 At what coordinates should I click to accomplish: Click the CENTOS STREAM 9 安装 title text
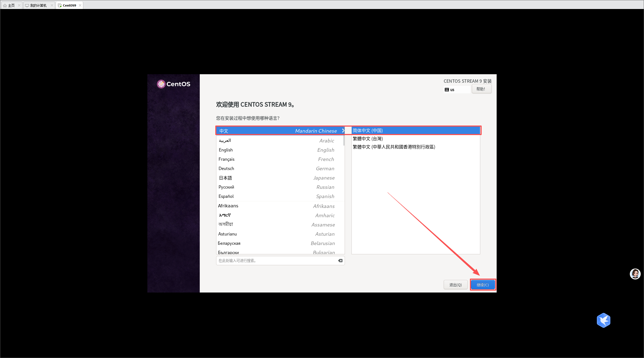467,81
